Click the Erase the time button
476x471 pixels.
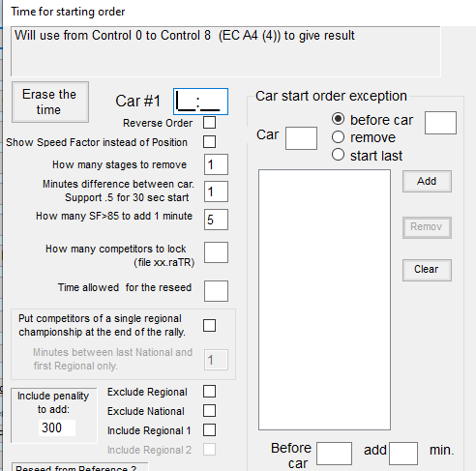pos(50,102)
